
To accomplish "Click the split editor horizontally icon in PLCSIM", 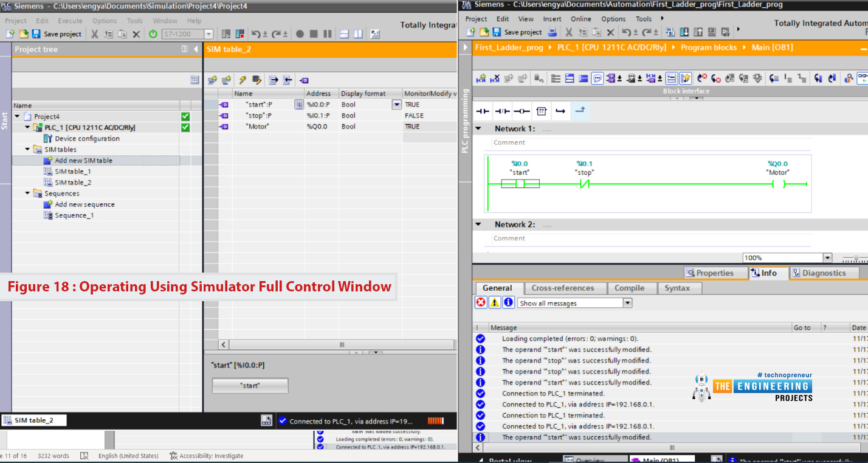I will (344, 34).
